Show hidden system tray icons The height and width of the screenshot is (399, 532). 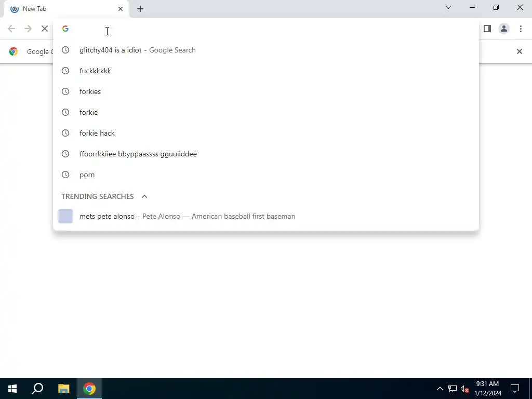440,389
